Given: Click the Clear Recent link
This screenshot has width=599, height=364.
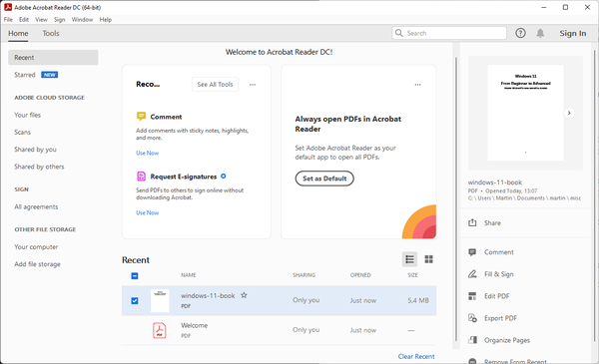Looking at the screenshot, I should pyautogui.click(x=416, y=356).
